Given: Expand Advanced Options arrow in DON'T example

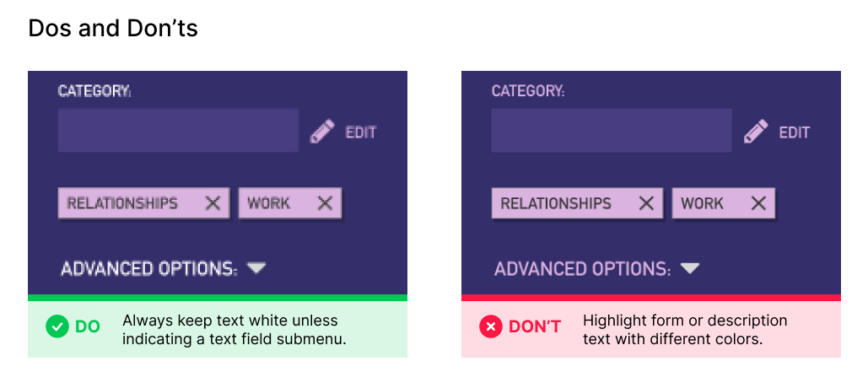Looking at the screenshot, I should pos(691,268).
